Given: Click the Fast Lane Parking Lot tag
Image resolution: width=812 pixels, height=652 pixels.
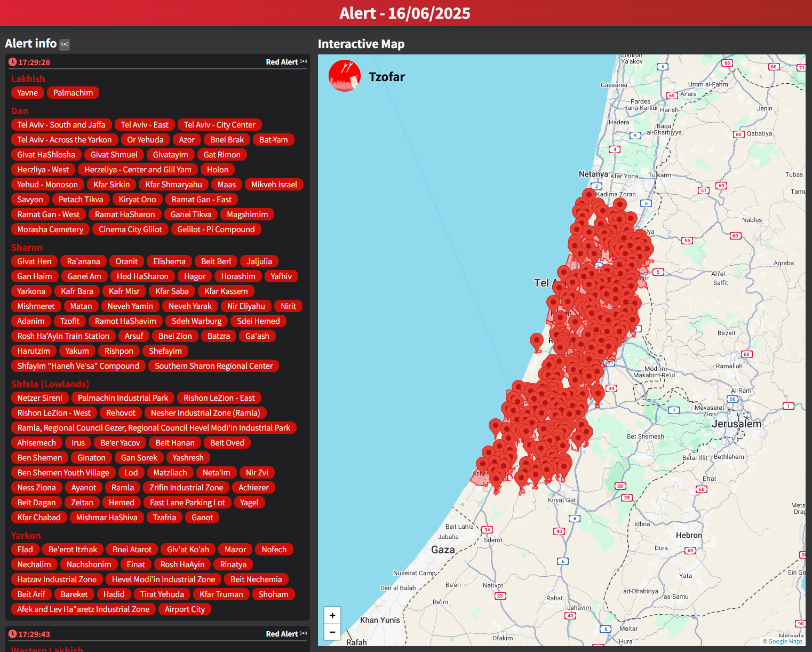Looking at the screenshot, I should coord(188,503).
